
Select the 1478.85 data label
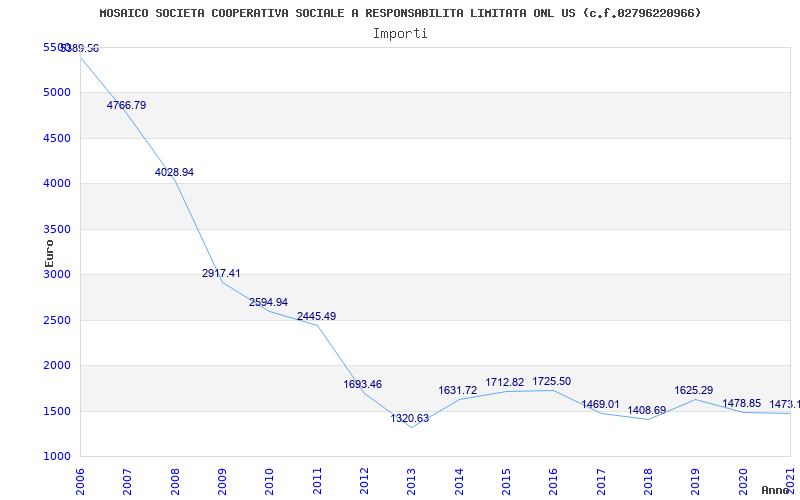point(741,403)
